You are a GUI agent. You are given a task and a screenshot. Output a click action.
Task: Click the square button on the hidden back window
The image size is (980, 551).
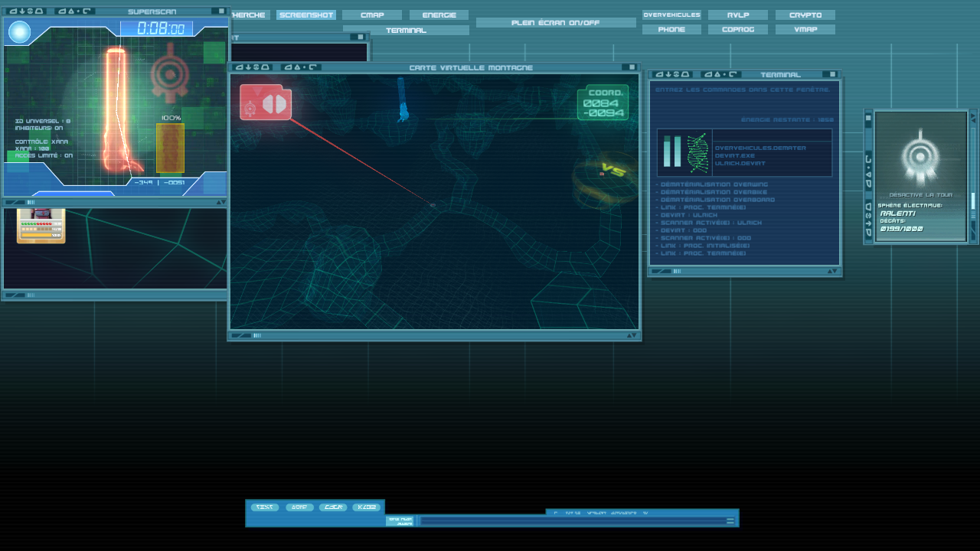click(360, 37)
